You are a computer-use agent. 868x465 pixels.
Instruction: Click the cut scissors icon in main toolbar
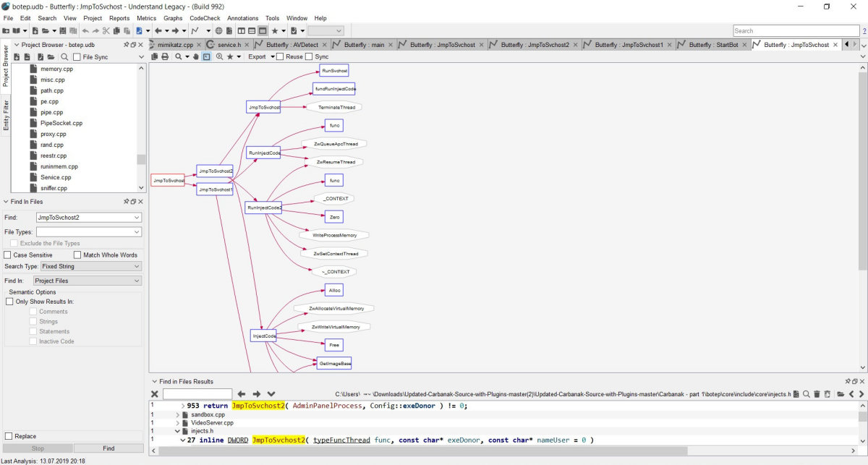106,31
